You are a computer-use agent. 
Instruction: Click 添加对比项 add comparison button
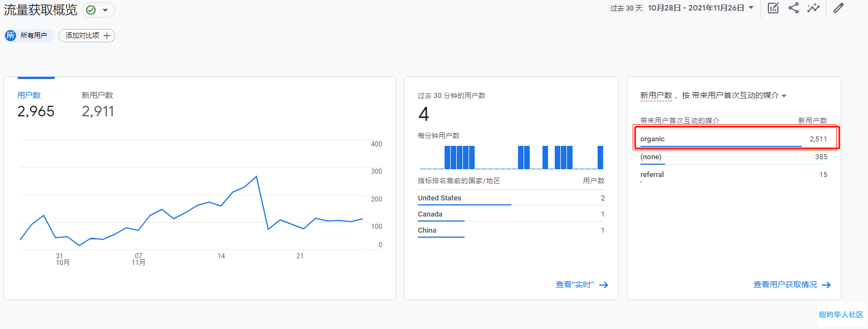(x=87, y=36)
